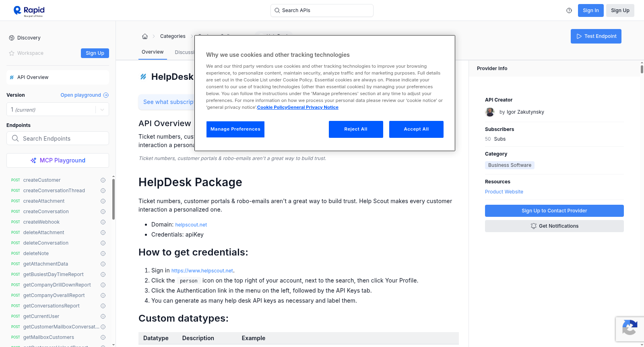
Task: Switch to the Overview tab
Action: tap(153, 52)
